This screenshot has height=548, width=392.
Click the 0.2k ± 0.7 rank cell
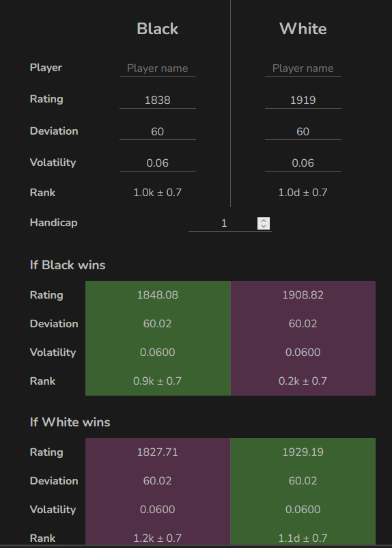[x=303, y=381]
